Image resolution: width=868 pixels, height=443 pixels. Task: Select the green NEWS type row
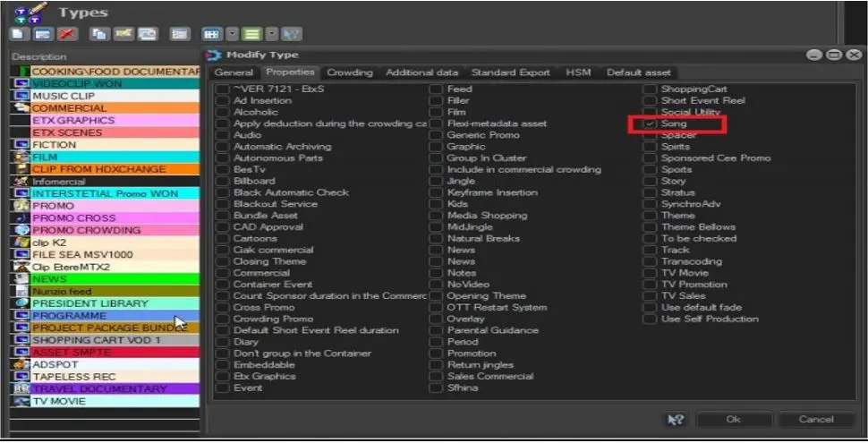tap(106, 279)
